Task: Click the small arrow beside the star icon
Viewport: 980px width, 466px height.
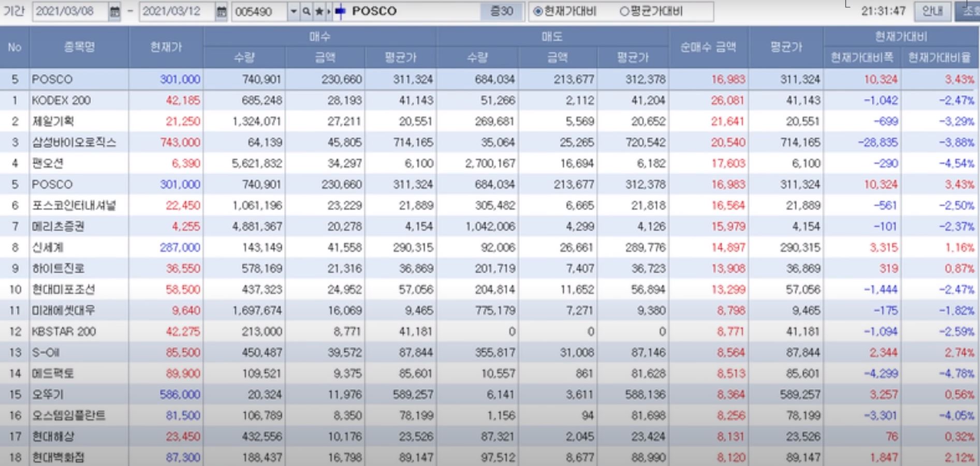Action: tap(329, 11)
